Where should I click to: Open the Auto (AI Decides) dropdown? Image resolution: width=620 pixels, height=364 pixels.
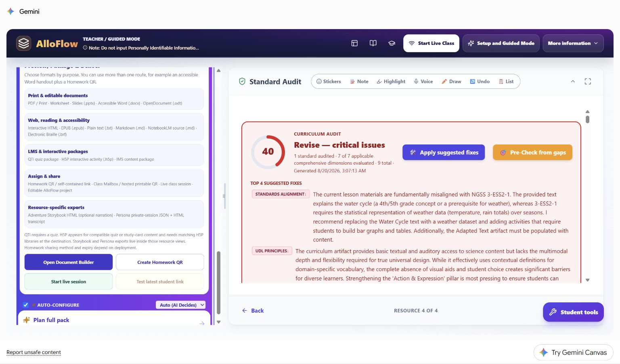coord(180,305)
